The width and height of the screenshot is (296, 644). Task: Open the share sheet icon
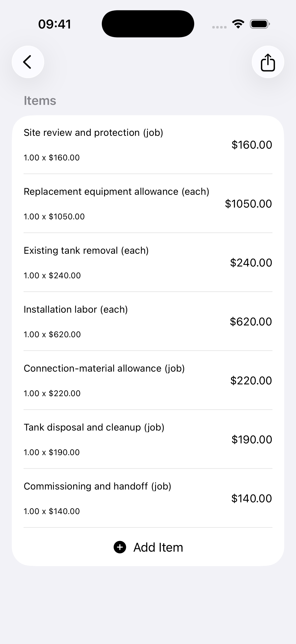click(x=268, y=62)
